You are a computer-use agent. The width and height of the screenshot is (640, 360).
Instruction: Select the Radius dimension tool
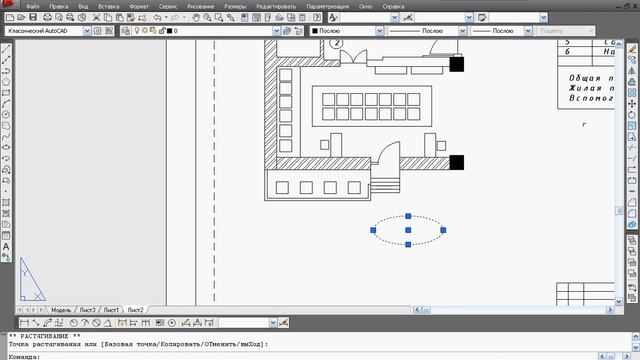point(74,323)
